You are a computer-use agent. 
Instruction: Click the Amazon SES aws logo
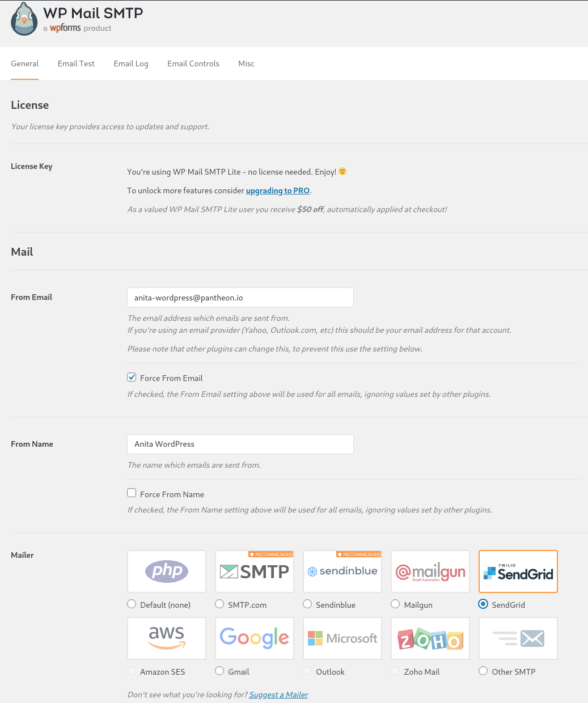166,638
